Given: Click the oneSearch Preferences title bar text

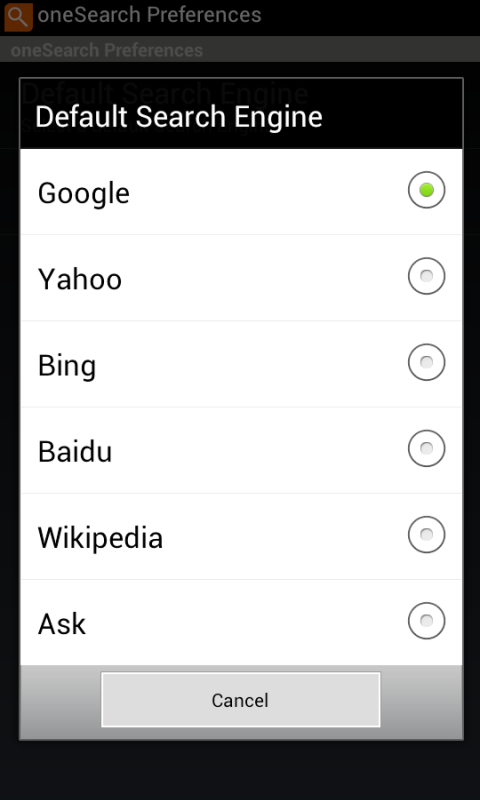Looking at the screenshot, I should pyautogui.click(x=149, y=15).
